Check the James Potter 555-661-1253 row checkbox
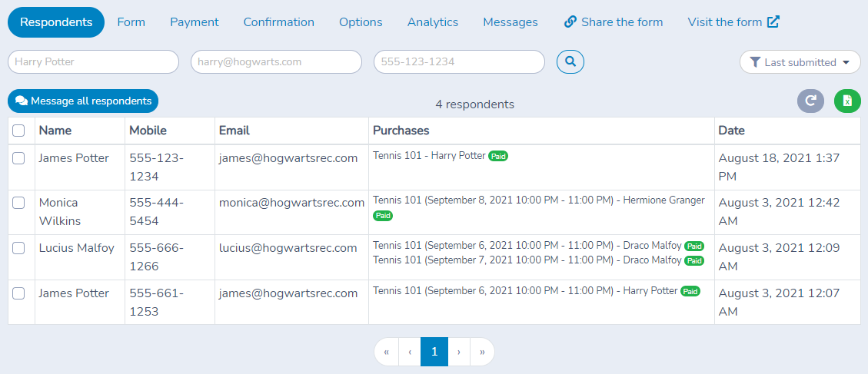Image resolution: width=868 pixels, height=374 pixels. (x=18, y=293)
